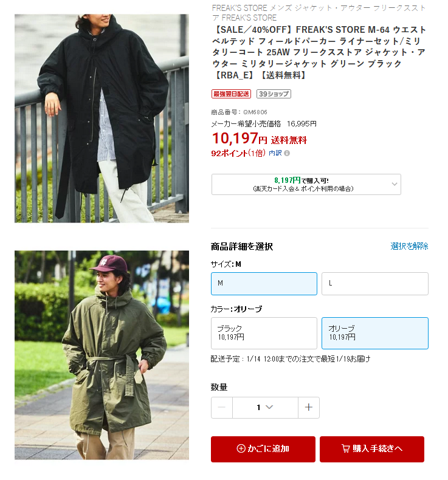Expand the 8,197円で購入可 panel chevron
The image size is (448, 480).
[x=395, y=184]
